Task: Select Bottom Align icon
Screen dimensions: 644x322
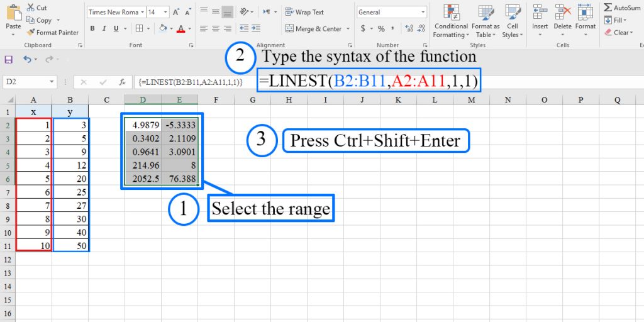Action: click(228, 12)
